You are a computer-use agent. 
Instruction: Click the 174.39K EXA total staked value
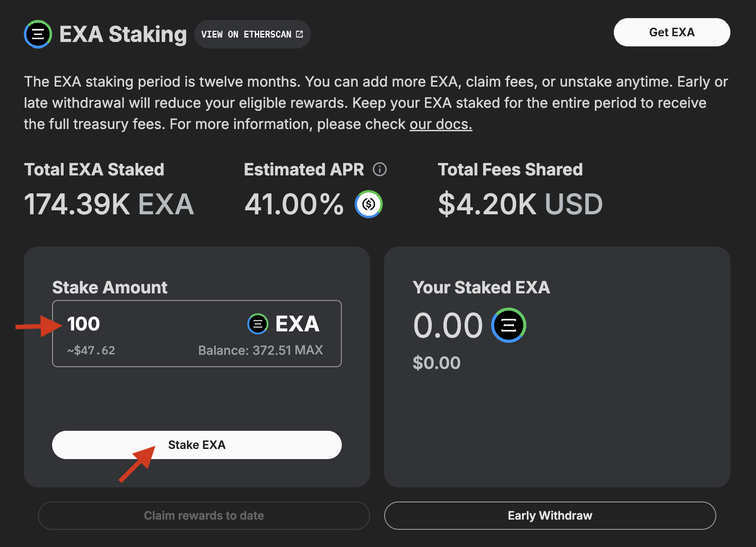109,204
